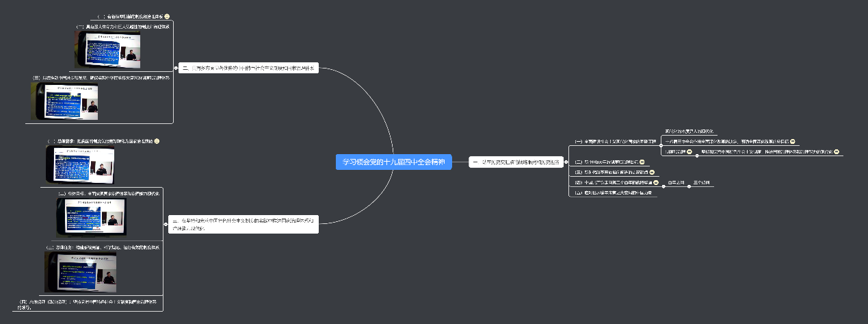Collapse branch 二 using its connector dot
This screenshot has height=324, width=868.
tap(176, 68)
